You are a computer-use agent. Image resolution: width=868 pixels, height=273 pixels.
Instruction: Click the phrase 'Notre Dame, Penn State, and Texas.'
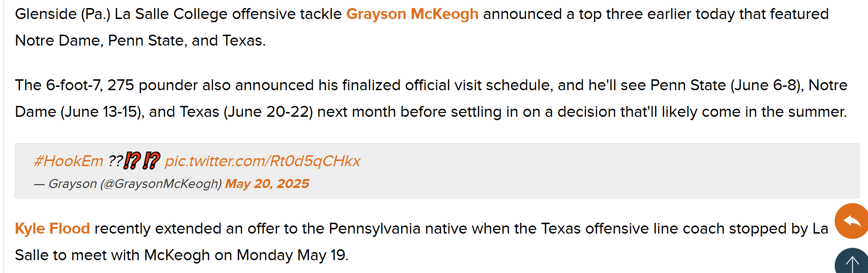tap(140, 41)
